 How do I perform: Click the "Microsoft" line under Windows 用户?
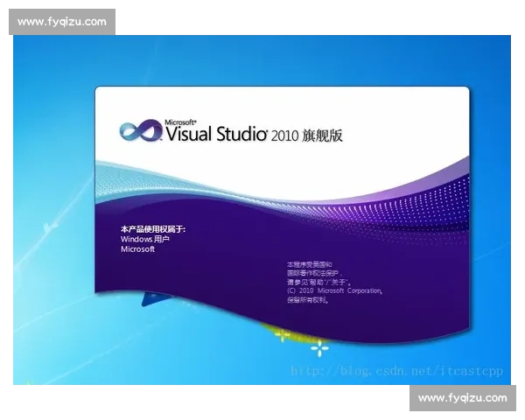[x=137, y=249]
